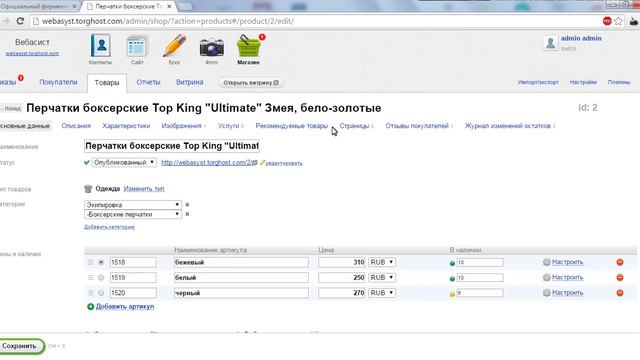Image resolution: width=640 pixels, height=360 pixels.
Task: Open the Contacts app icon
Action: (x=100, y=46)
